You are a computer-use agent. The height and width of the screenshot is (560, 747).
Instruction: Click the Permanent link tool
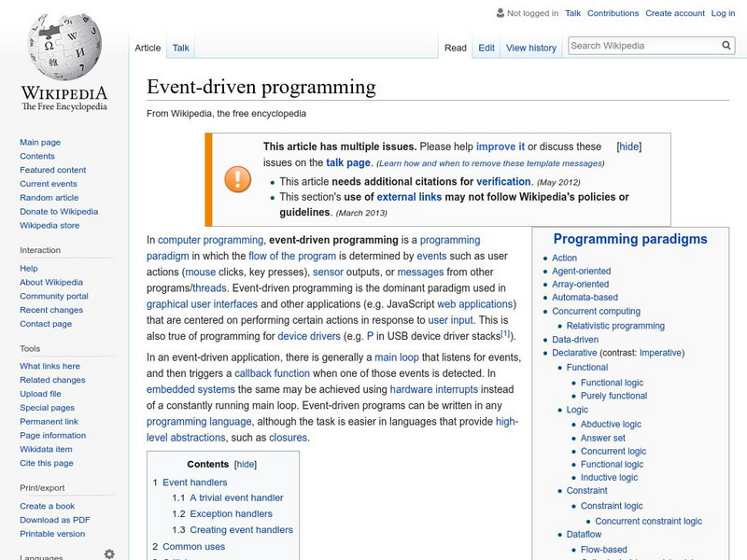[x=49, y=421]
